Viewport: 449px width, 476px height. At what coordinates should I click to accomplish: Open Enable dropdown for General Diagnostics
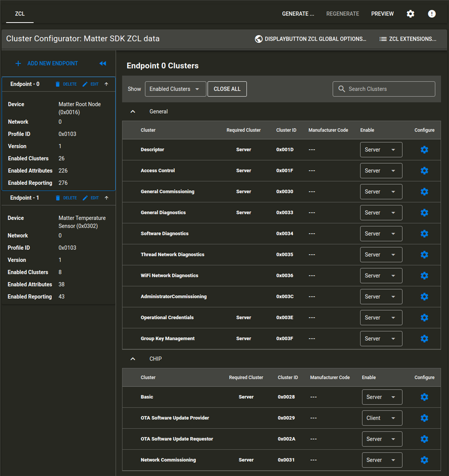click(x=381, y=213)
